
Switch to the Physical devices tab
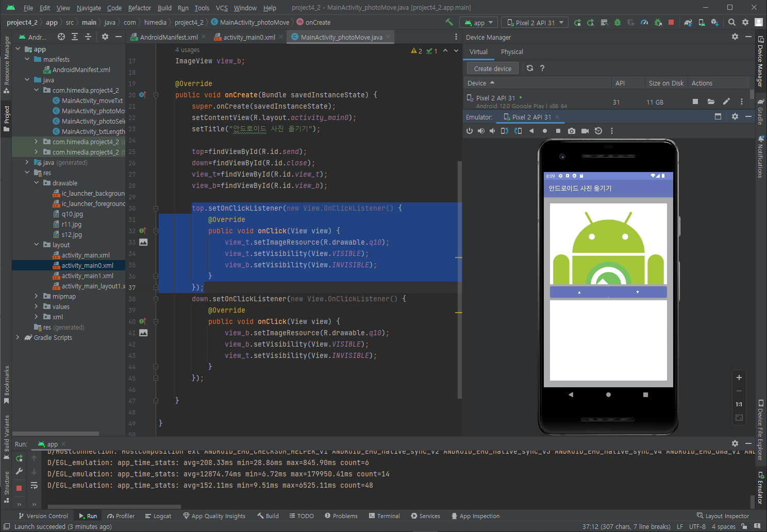pos(512,52)
